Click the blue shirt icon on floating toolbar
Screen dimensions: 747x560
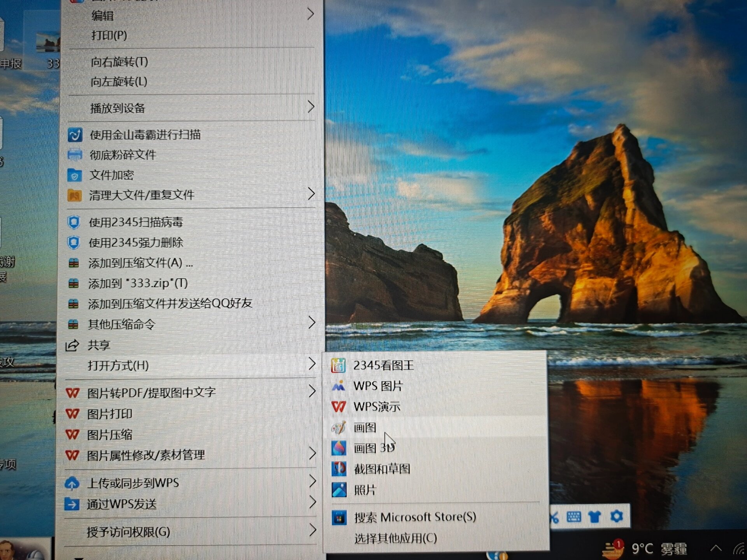pyautogui.click(x=594, y=517)
